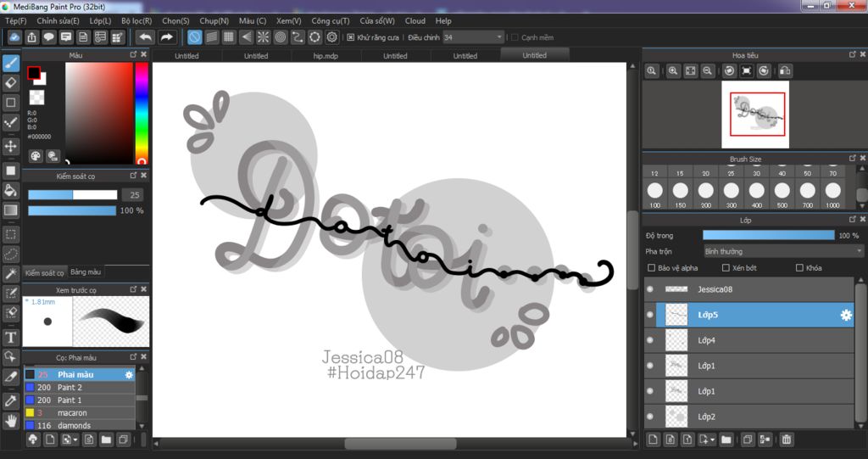868x459 pixels.
Task: Open the Điều chỉnh value dropdown
Action: pyautogui.click(x=473, y=37)
